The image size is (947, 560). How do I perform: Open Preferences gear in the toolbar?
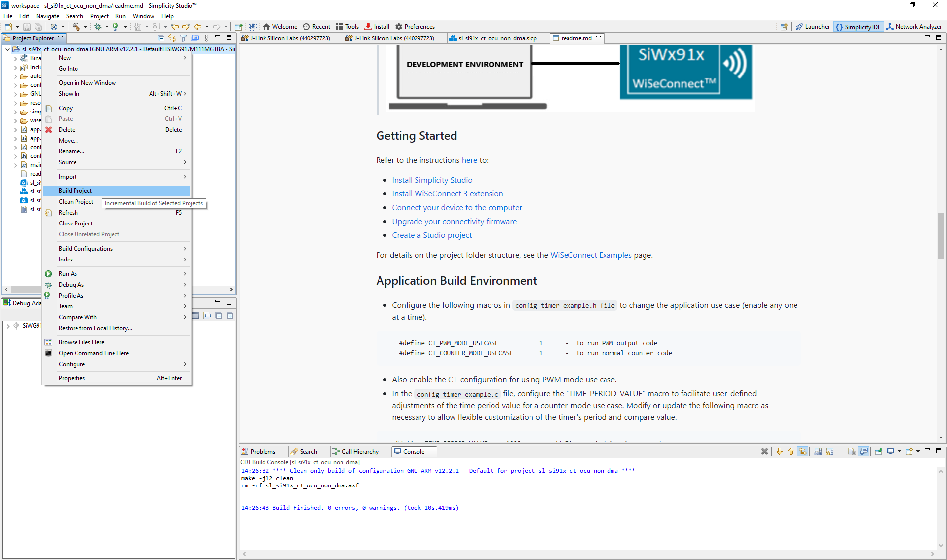[415, 27]
